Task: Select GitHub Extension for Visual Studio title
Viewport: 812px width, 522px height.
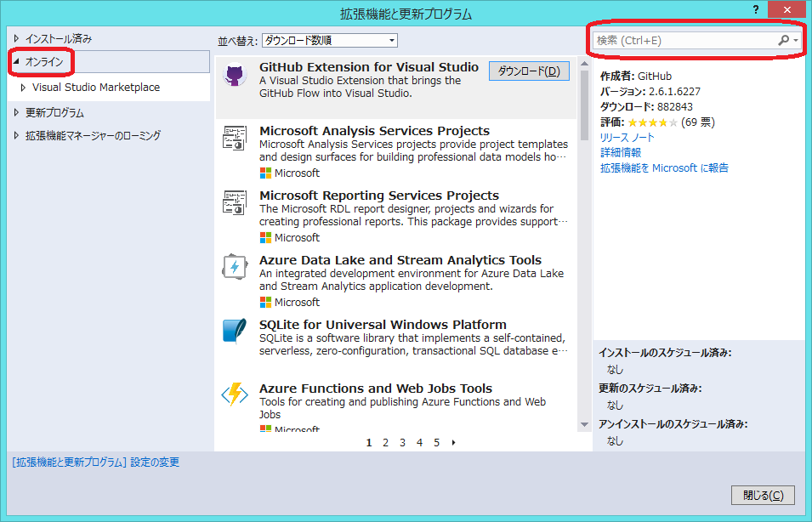Action: coord(369,67)
